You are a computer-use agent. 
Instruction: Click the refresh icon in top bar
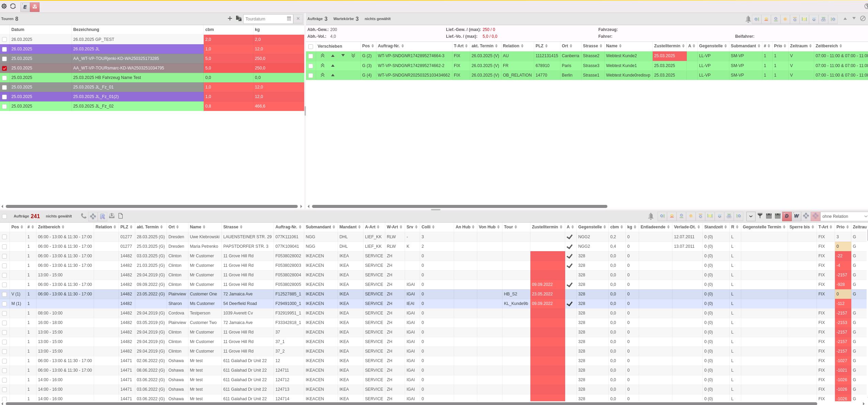coord(13,6)
